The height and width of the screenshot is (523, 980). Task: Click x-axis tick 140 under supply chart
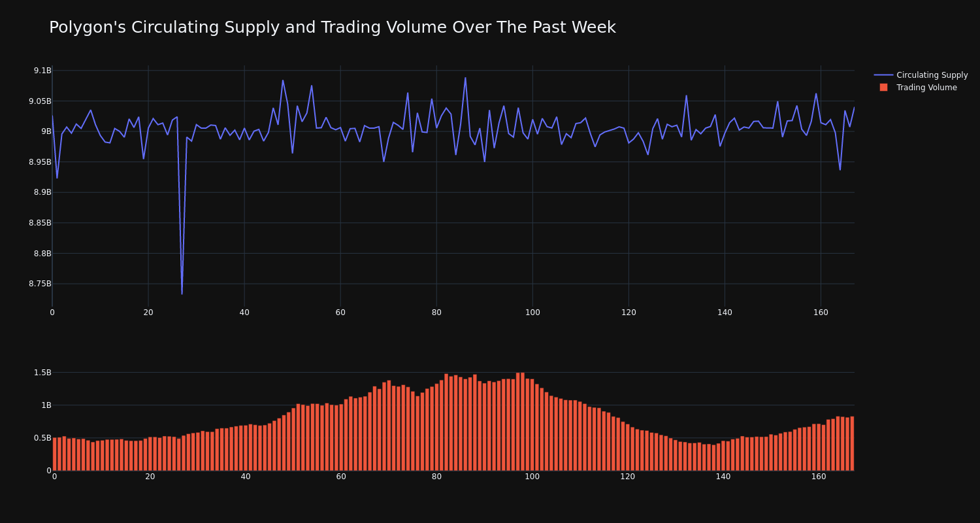pyautogui.click(x=725, y=312)
